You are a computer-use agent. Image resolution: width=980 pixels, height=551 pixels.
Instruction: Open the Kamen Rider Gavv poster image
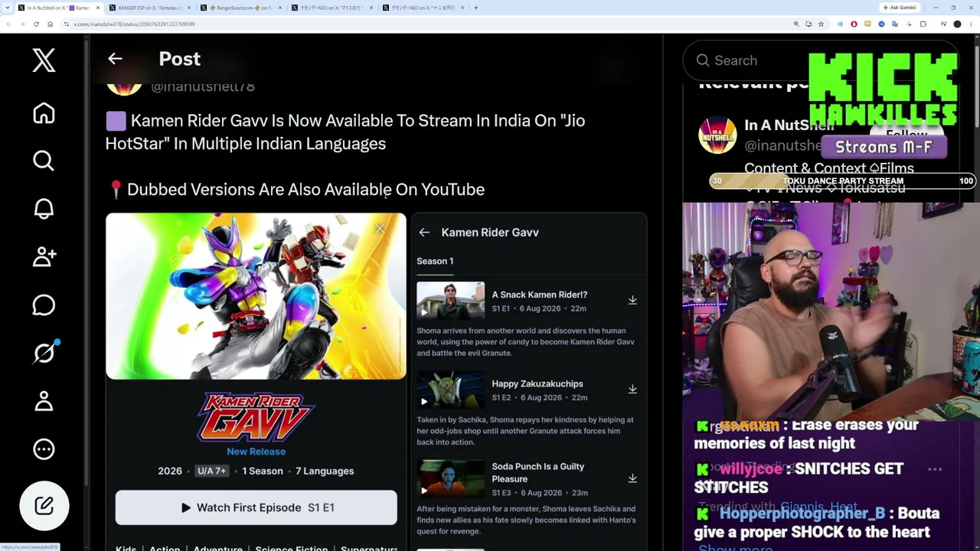tap(256, 296)
